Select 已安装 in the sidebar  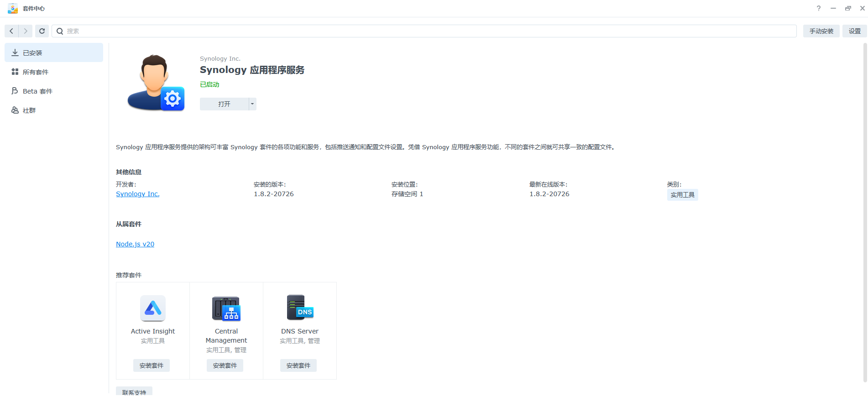[54, 52]
